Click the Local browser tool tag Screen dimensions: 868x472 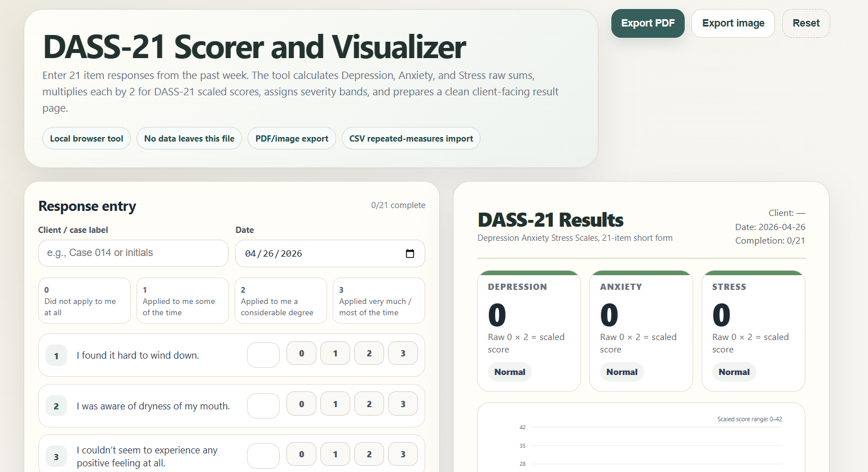(86, 139)
